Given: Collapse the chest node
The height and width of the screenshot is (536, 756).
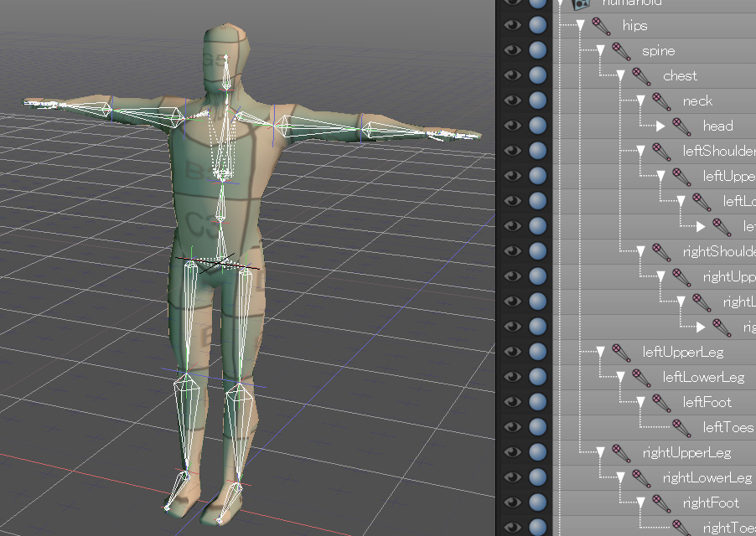Looking at the screenshot, I should [621, 75].
